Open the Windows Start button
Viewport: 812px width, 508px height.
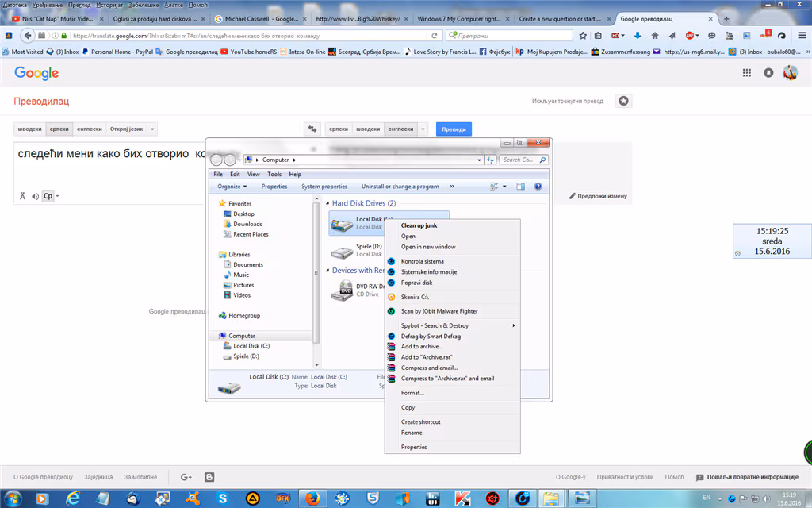(x=13, y=498)
